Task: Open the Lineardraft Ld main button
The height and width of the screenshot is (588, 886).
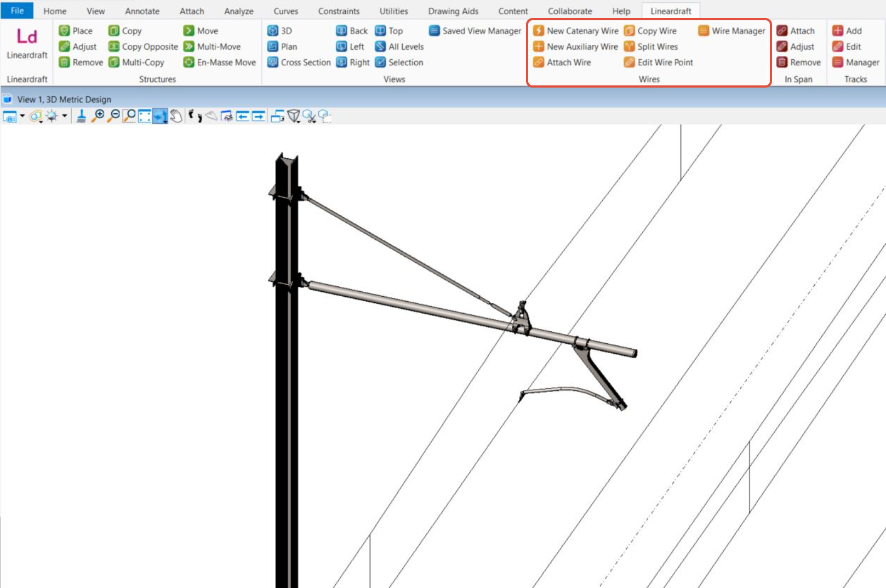Action: click(x=27, y=44)
